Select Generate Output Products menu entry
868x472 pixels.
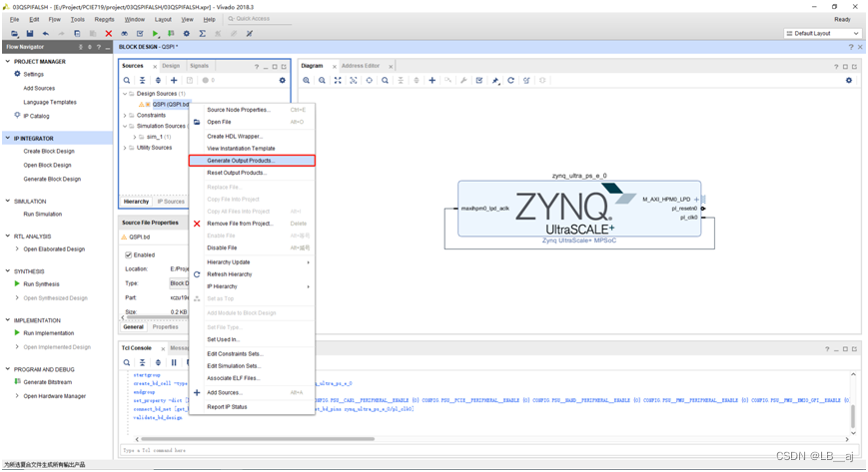[252, 161]
